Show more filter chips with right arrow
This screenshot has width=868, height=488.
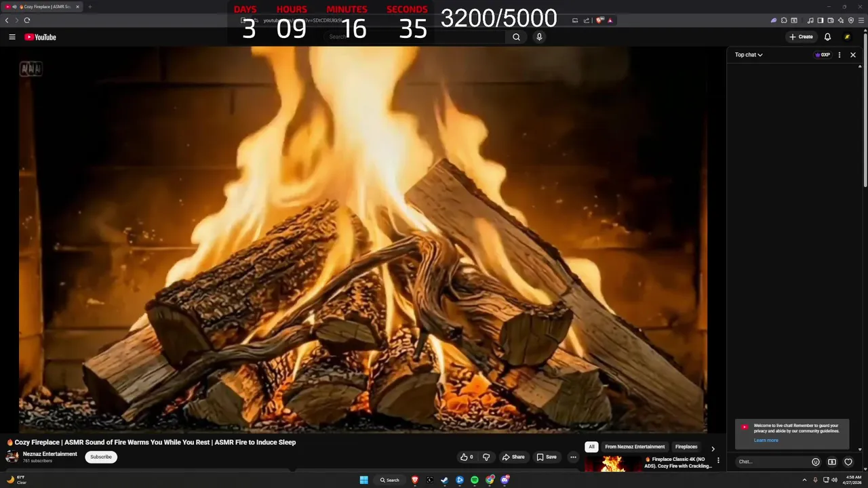(x=713, y=448)
